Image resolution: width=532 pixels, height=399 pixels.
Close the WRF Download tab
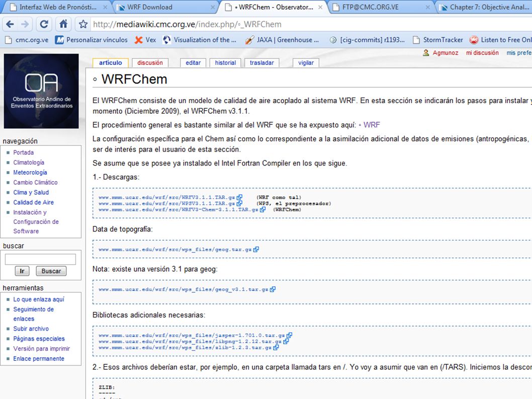point(213,7)
